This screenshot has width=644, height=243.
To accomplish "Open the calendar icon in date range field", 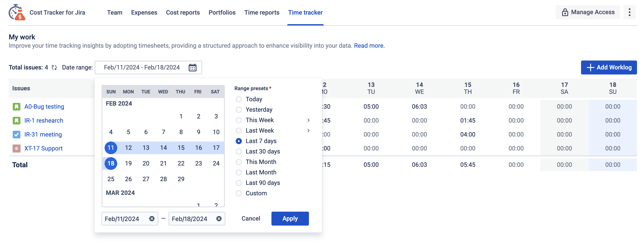I will [192, 67].
